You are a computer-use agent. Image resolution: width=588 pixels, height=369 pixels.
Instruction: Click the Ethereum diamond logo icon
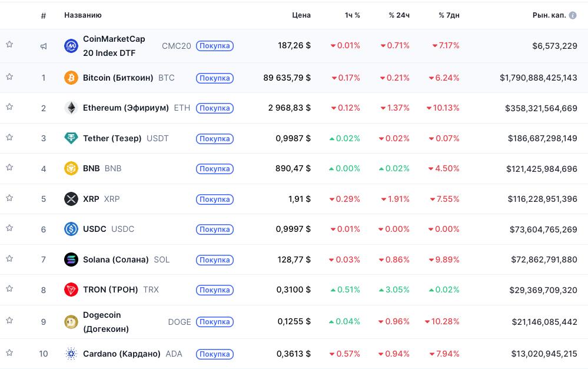click(x=71, y=108)
